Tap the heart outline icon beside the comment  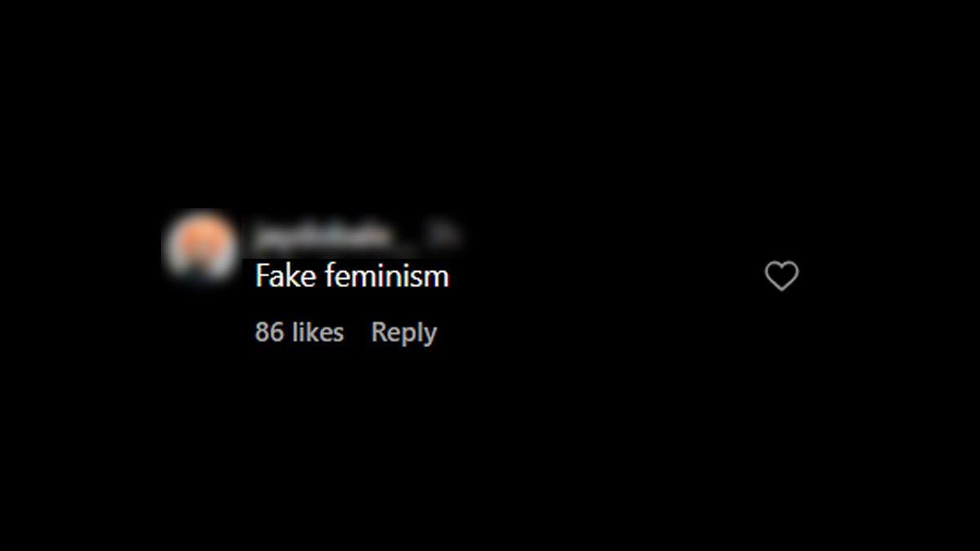pos(782,277)
